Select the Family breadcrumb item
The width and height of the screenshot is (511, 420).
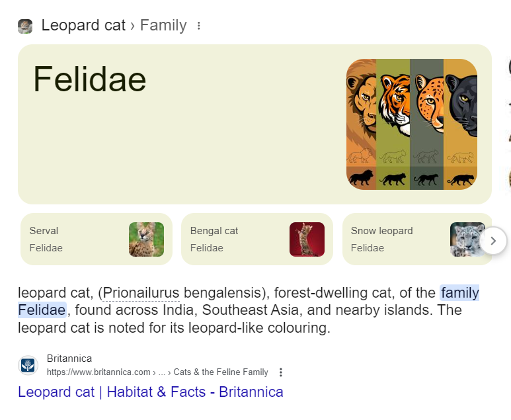tap(163, 25)
